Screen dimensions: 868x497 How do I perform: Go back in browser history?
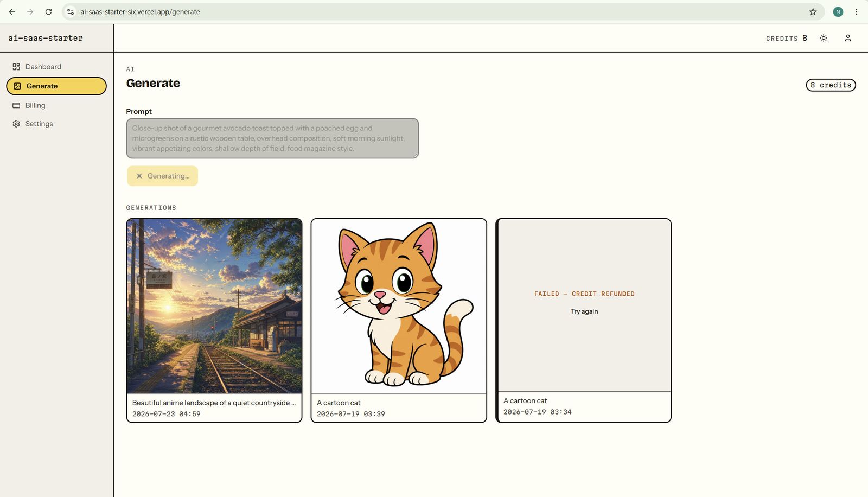point(12,11)
